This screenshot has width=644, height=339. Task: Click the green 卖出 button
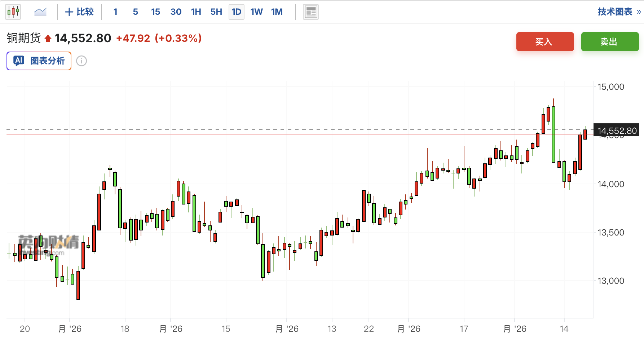[610, 41]
